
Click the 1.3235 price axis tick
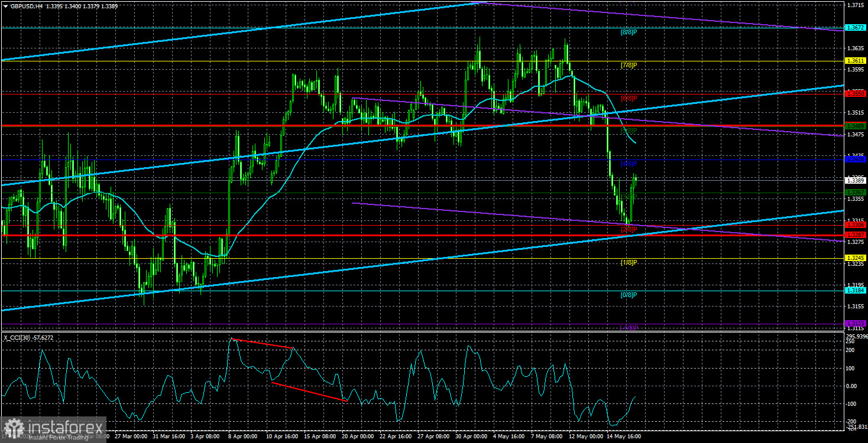(855, 264)
